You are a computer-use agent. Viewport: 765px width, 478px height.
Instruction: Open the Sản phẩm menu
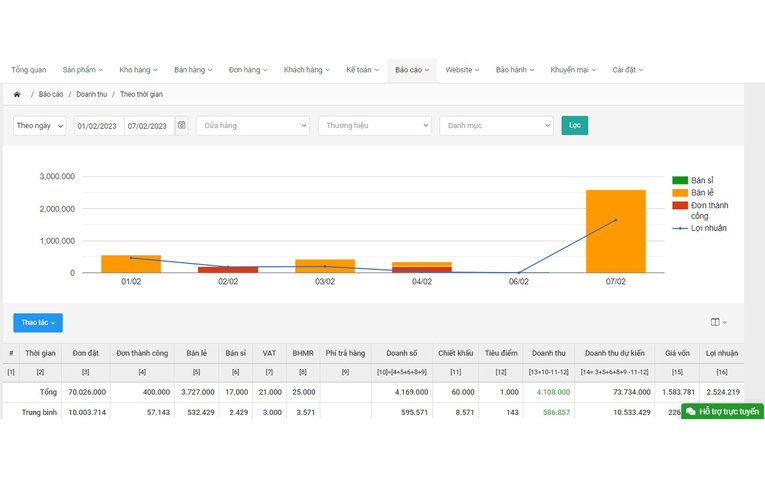pyautogui.click(x=82, y=70)
